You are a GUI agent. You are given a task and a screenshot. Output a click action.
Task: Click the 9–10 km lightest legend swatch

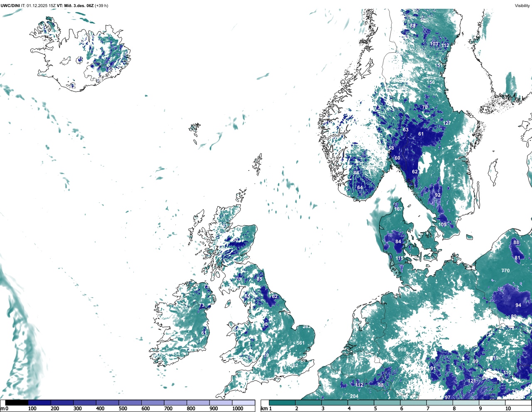click(x=492, y=402)
